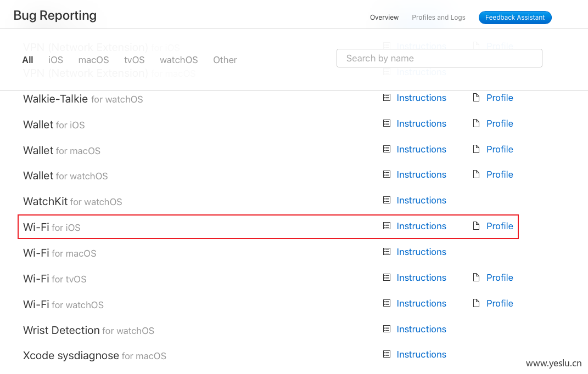Open the Instructions link for Wi-Fi for macOS
This screenshot has height=374, width=588.
421,252
